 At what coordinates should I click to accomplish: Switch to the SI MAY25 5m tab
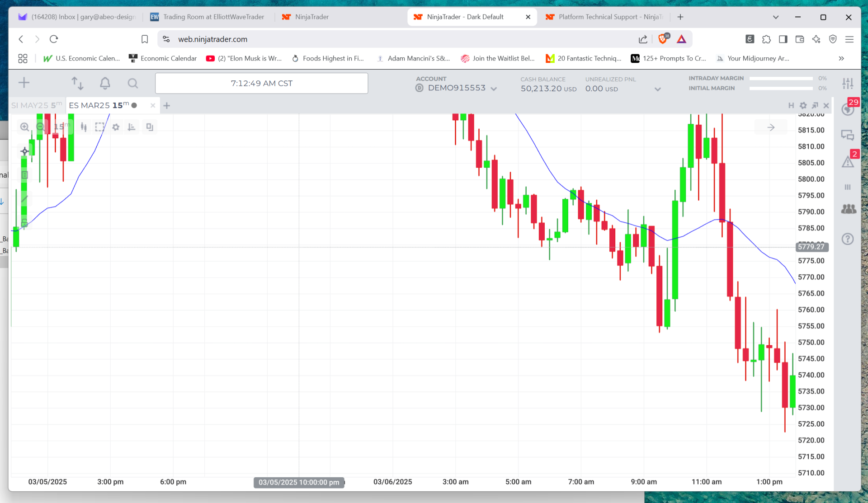37,105
